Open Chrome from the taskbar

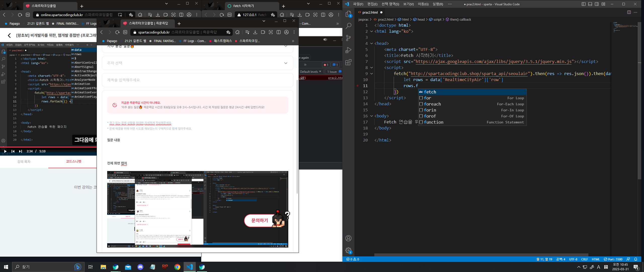pyautogui.click(x=177, y=267)
